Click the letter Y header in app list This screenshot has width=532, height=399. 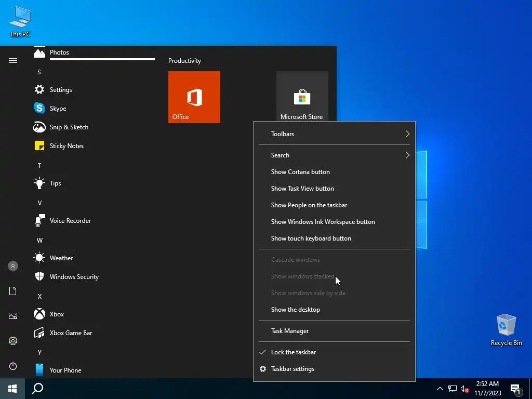click(39, 353)
